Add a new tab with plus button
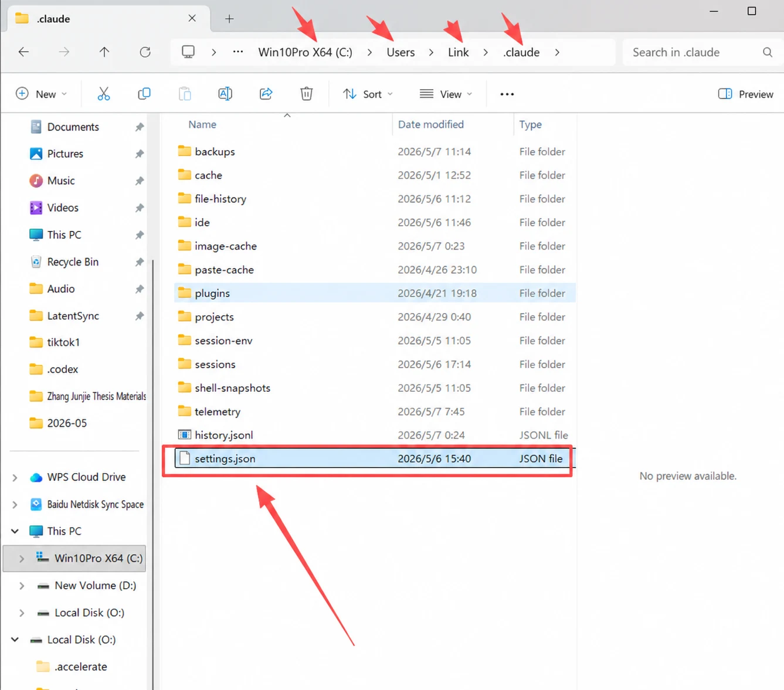The width and height of the screenshot is (784, 690). tap(229, 19)
